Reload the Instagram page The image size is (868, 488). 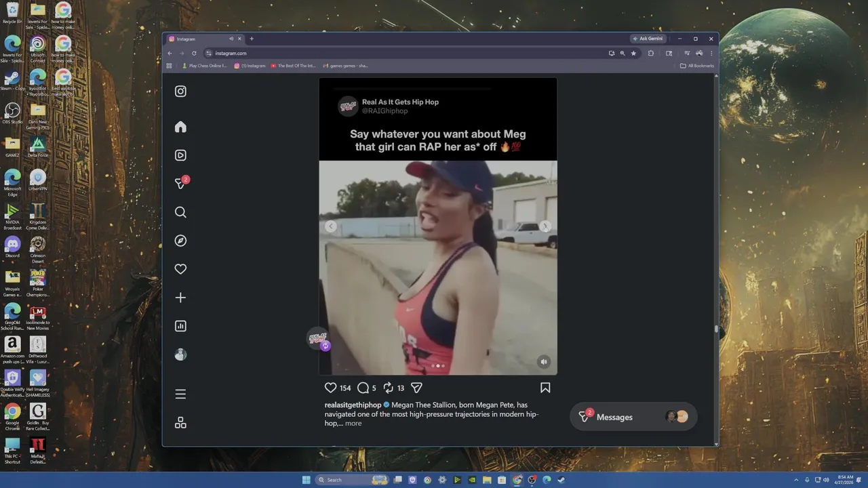pos(194,53)
